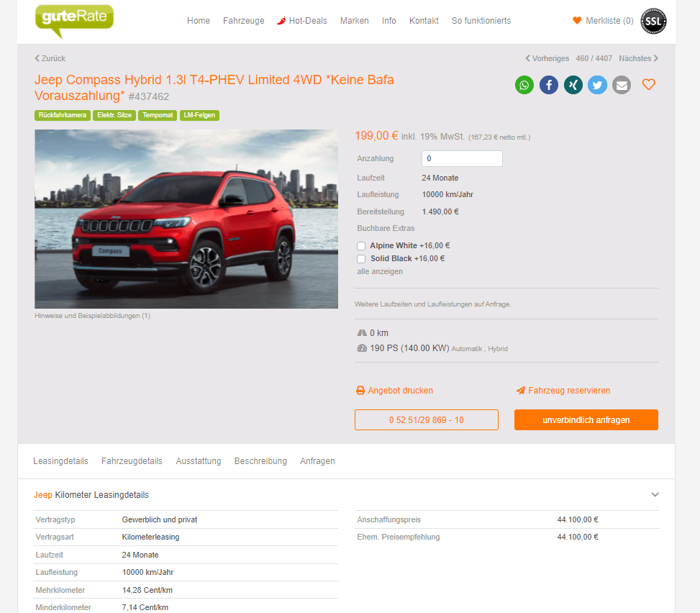This screenshot has height=613, width=700.
Task: Click the Bereitstellung 1.490,00 € value
Action: point(440,212)
